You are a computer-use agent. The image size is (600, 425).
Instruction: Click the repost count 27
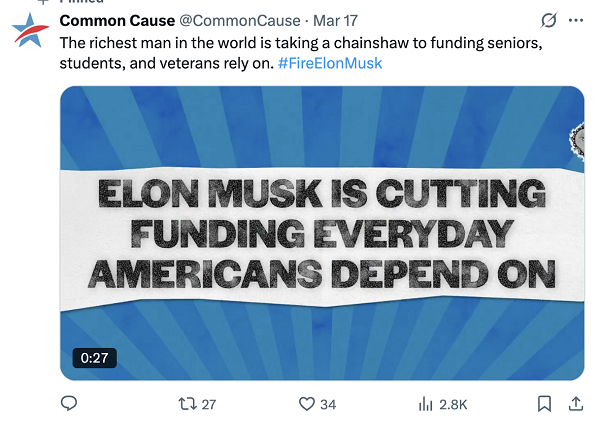point(208,404)
